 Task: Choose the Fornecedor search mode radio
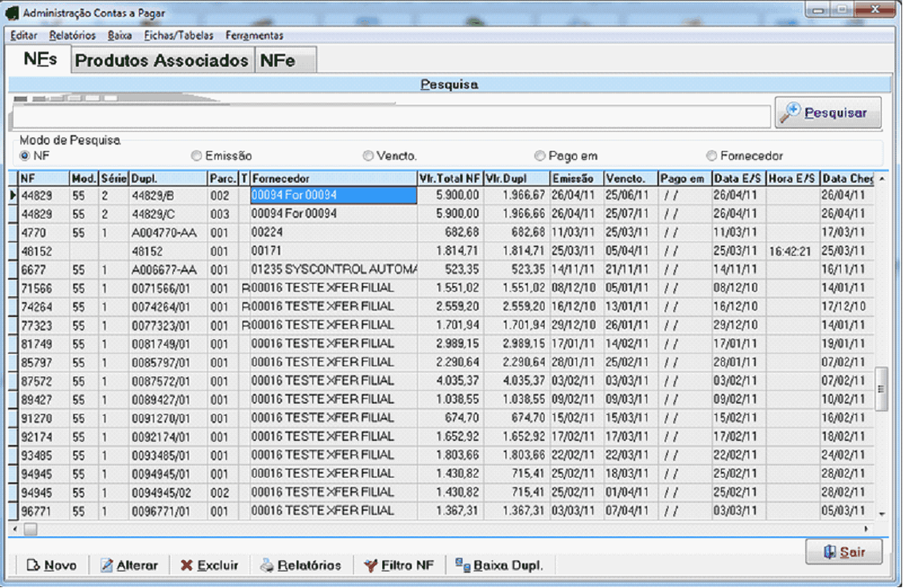(x=711, y=157)
